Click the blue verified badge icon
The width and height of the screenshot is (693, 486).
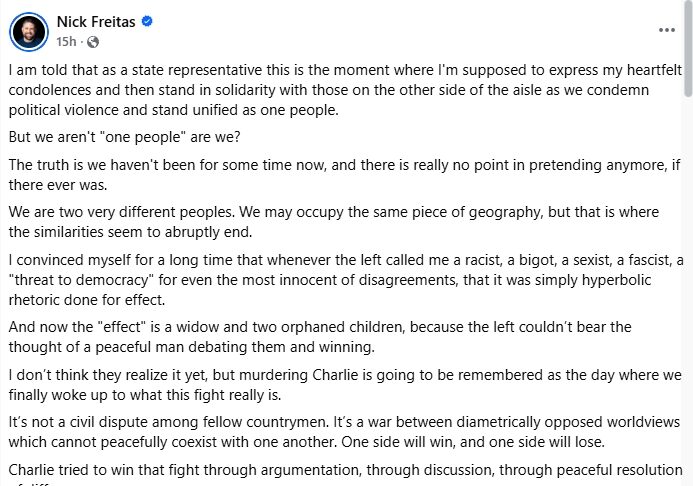(x=147, y=22)
